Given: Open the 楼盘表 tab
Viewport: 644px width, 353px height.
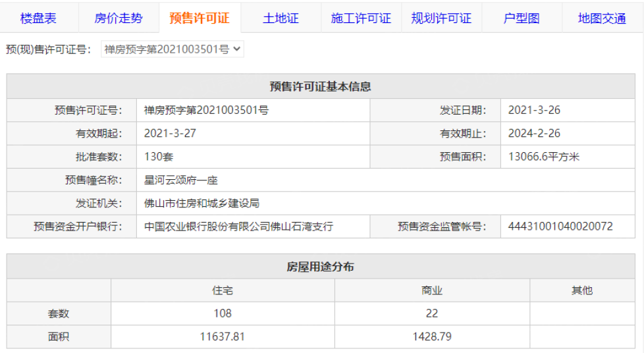Looking at the screenshot, I should click(38, 18).
